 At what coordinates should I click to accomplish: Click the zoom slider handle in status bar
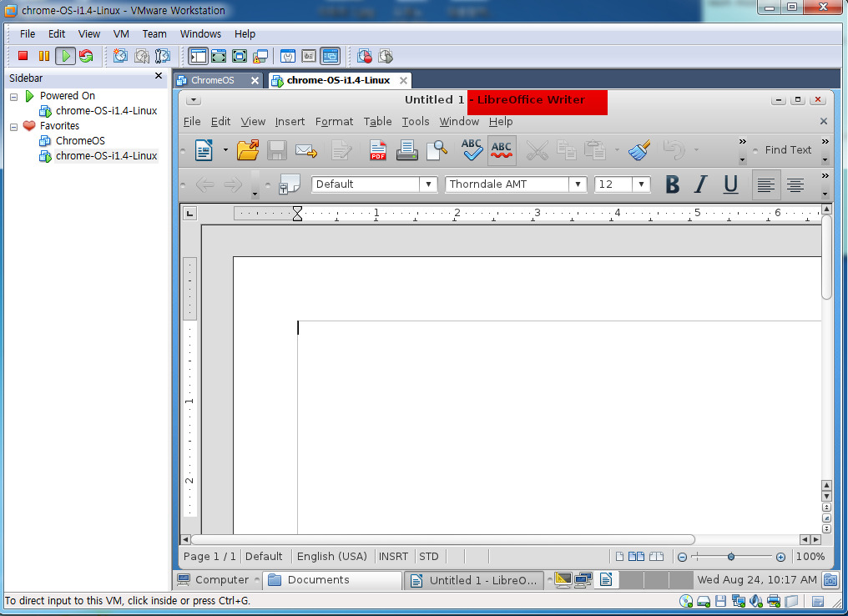(x=731, y=557)
